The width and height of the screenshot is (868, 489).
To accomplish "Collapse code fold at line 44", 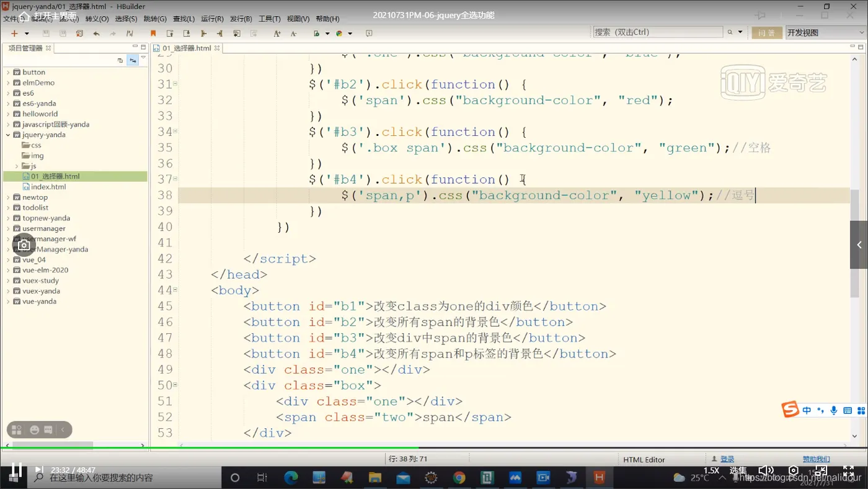I will [x=175, y=290].
